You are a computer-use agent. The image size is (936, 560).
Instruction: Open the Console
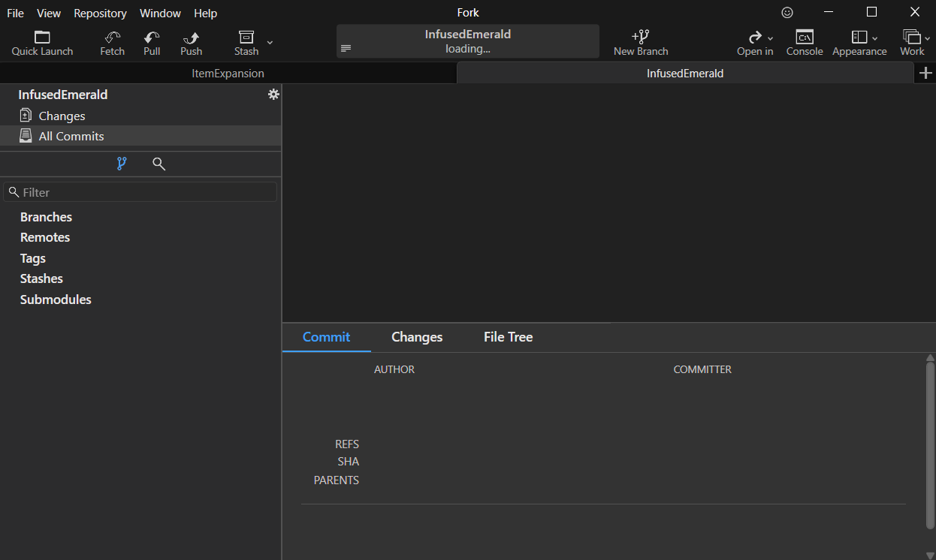(804, 41)
